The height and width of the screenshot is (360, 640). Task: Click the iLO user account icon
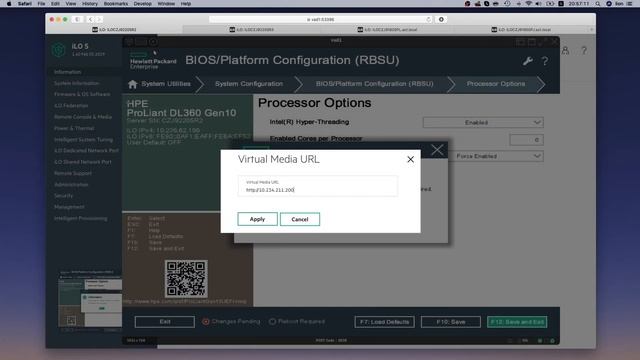(565, 51)
